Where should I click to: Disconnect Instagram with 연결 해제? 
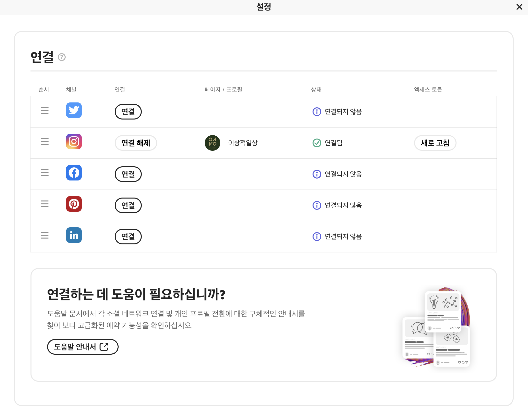136,143
